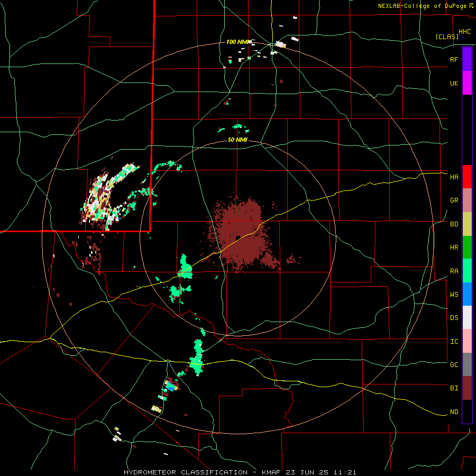Click the 'IC' legend label
This screenshot has width=476, height=476.
(454, 342)
